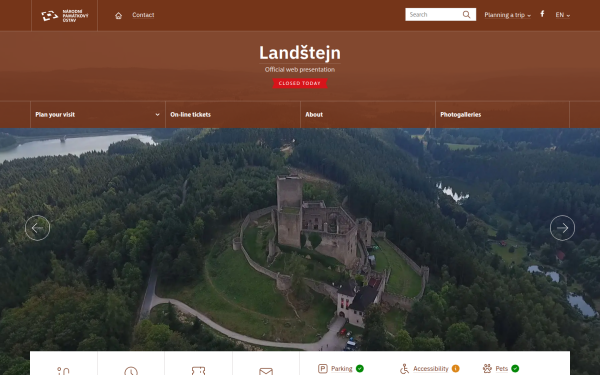Click the route directions icon
Viewport: 600px width, 375px height.
(63, 370)
